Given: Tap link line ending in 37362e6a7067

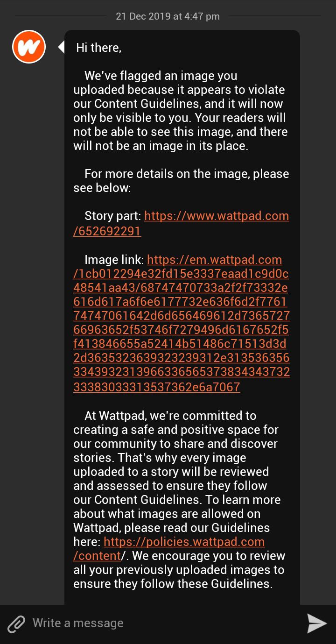Looking at the screenshot, I should click(x=157, y=387).
